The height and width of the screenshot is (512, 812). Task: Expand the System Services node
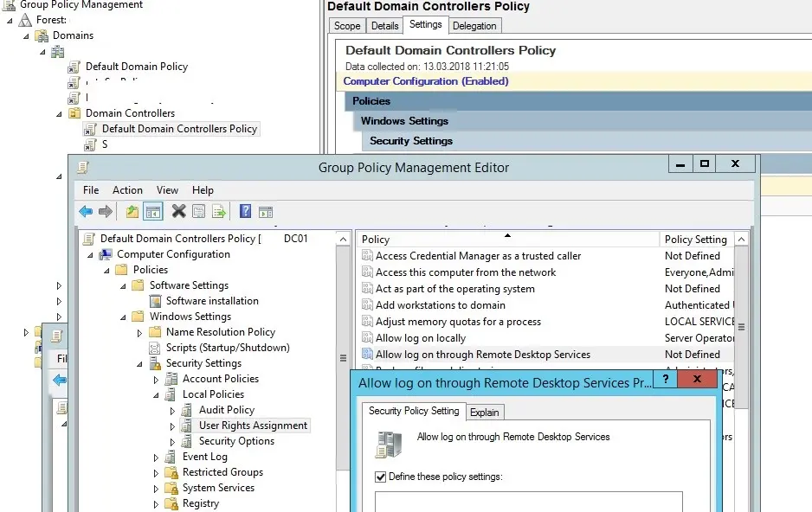pyautogui.click(x=156, y=489)
